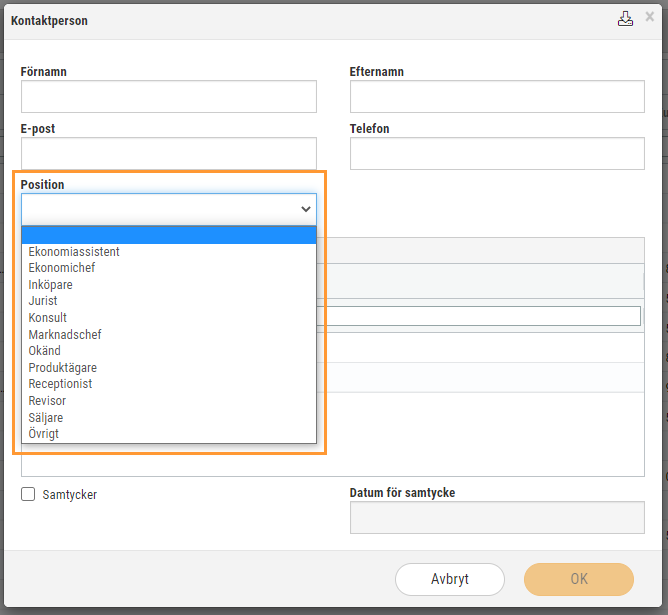Click the OK button
Screen dimensions: 668x615
579,579
